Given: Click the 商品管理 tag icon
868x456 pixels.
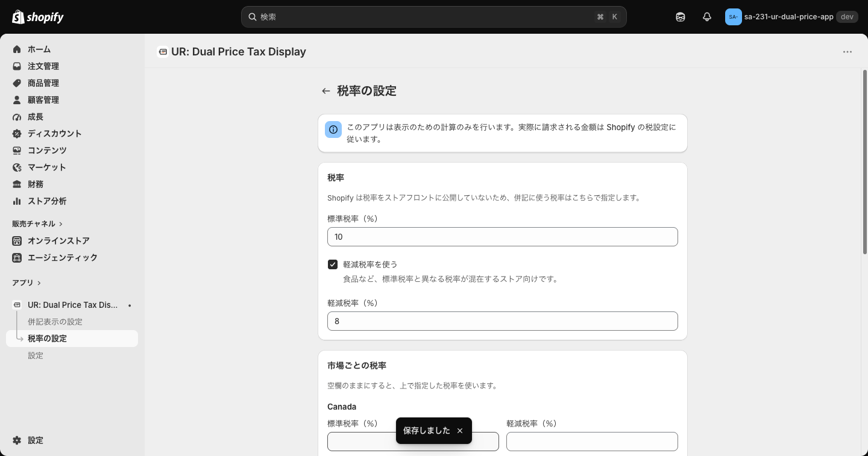Looking at the screenshot, I should tap(17, 83).
